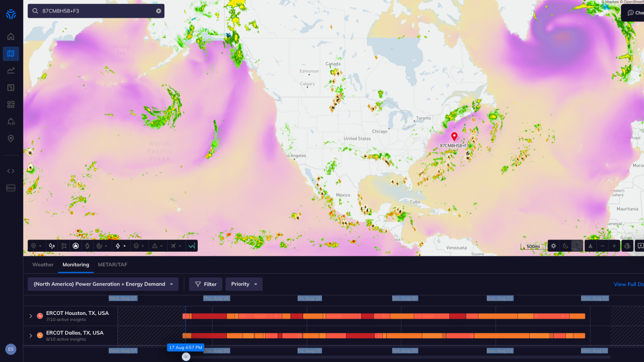This screenshot has width=644, height=362.
Task: Expand the ERCOT Houston insights row
Action: point(31,316)
